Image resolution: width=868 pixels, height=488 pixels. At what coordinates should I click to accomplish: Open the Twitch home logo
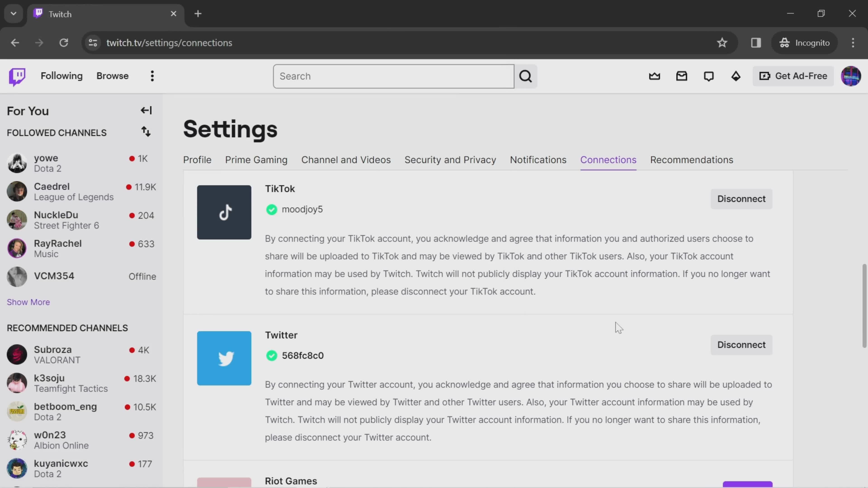click(x=17, y=77)
